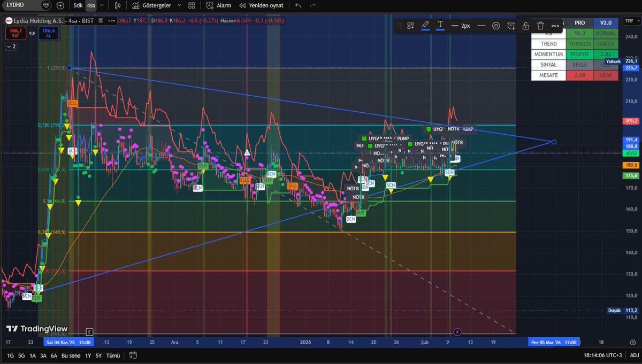Click the diamond badge next to LYDHO
Viewport: 642px width, 364px height.
(47, 5)
